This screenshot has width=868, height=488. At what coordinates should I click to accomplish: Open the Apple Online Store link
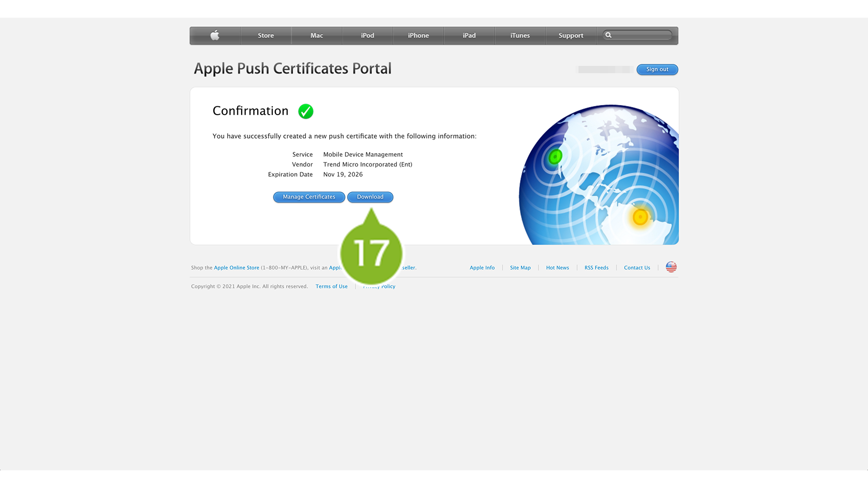click(x=236, y=268)
